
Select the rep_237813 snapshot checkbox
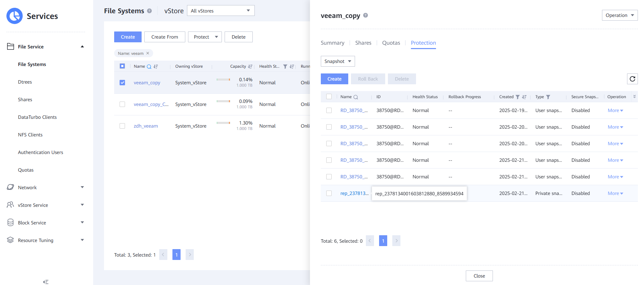point(329,193)
